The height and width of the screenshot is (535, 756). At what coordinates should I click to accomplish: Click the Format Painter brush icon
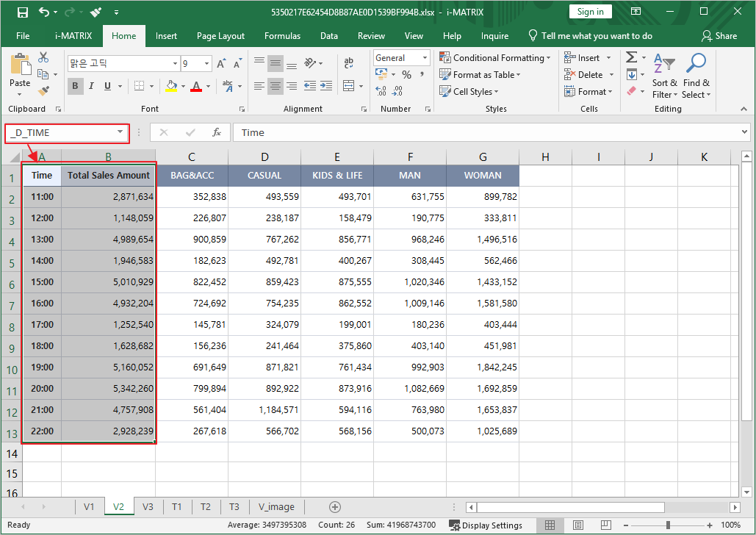pos(43,91)
